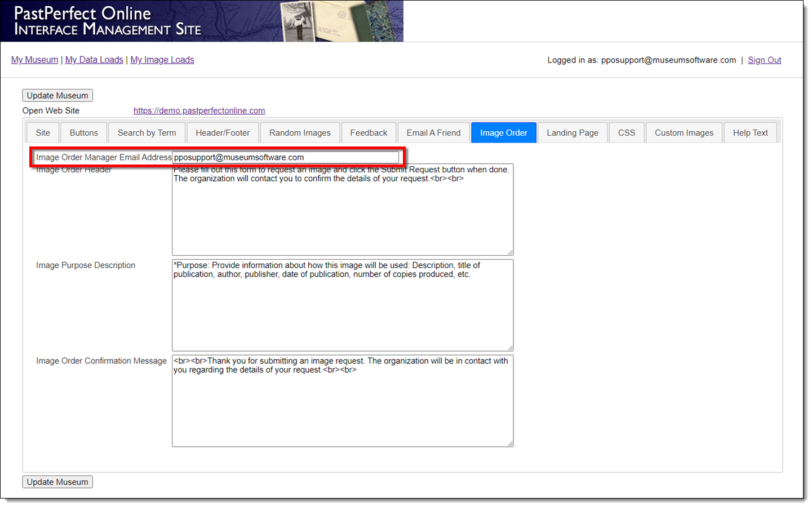The image size is (812, 507).
Task: Go to My Data Loads
Action: coord(94,60)
